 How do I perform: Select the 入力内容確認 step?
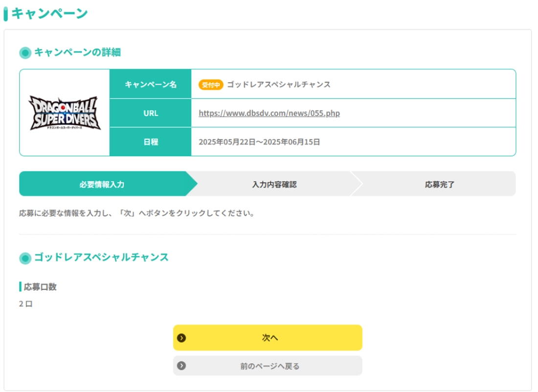274,184
